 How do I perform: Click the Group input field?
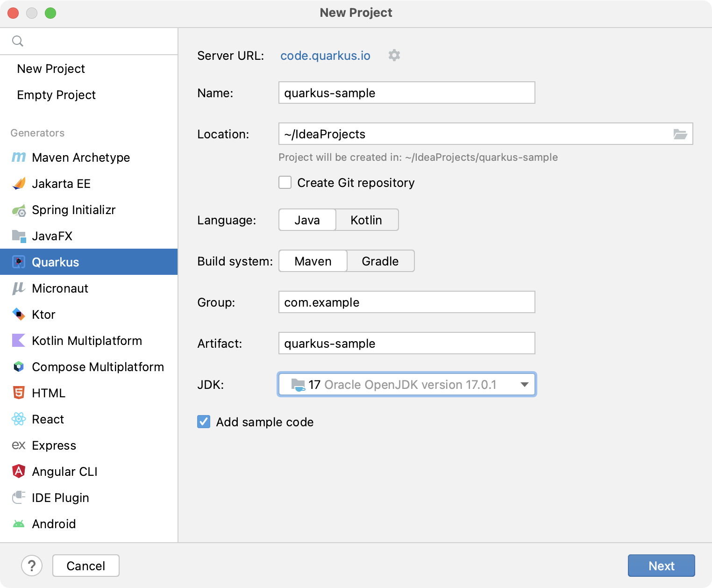407,302
